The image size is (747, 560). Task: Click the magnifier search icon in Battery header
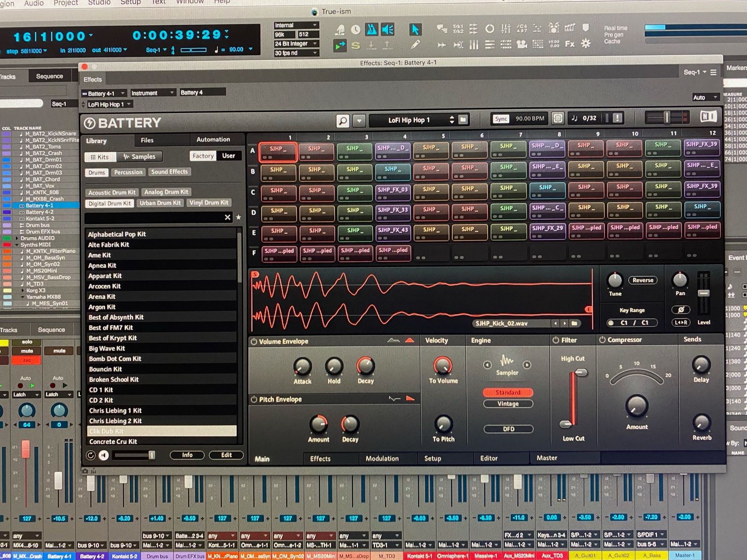point(343,121)
